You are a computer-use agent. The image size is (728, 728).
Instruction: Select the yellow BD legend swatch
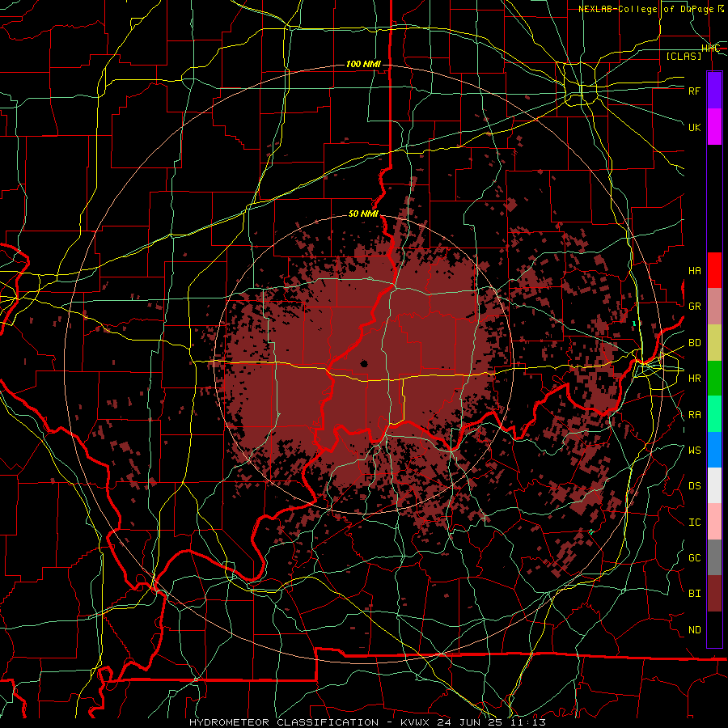(714, 343)
